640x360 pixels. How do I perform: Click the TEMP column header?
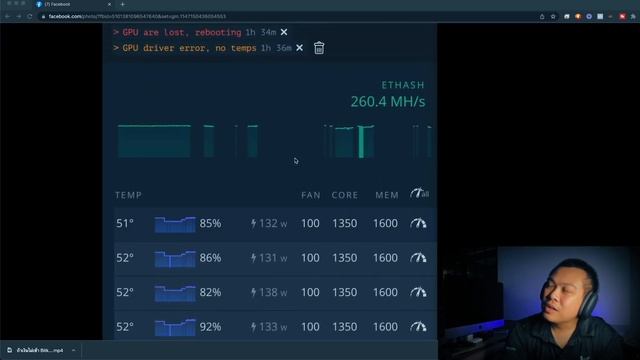point(128,195)
